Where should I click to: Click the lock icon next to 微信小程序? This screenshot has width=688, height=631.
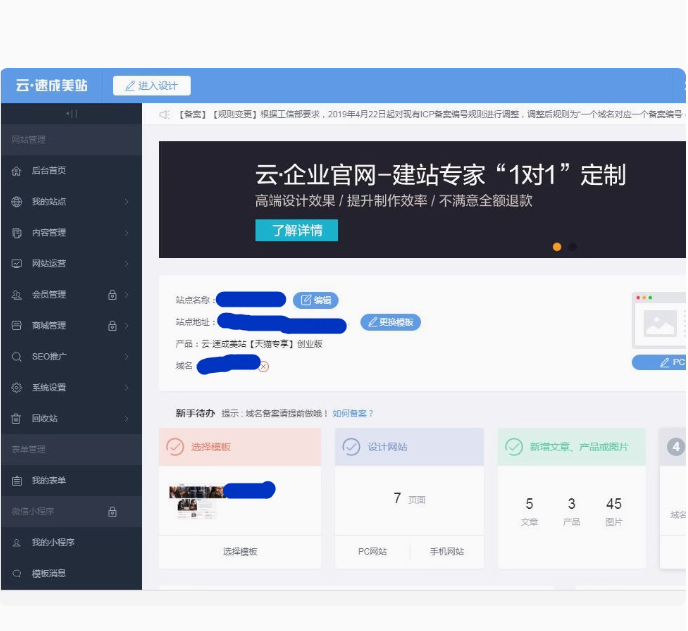click(x=112, y=512)
